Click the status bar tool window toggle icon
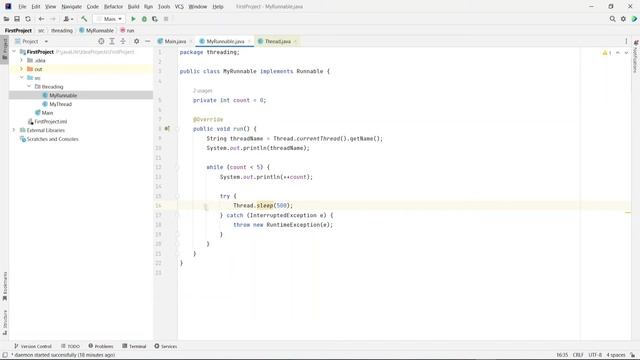 5,355
